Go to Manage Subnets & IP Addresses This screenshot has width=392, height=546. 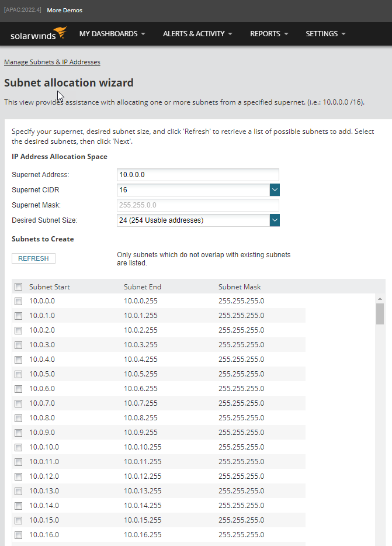52,62
